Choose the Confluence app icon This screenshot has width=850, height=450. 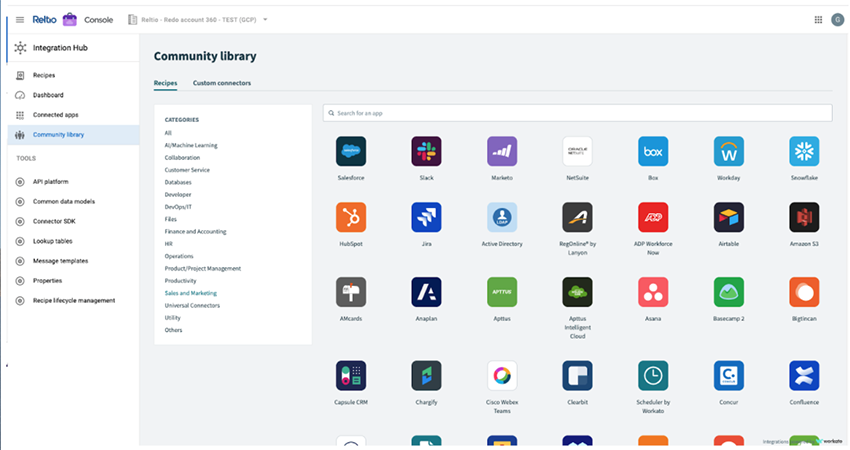(804, 376)
